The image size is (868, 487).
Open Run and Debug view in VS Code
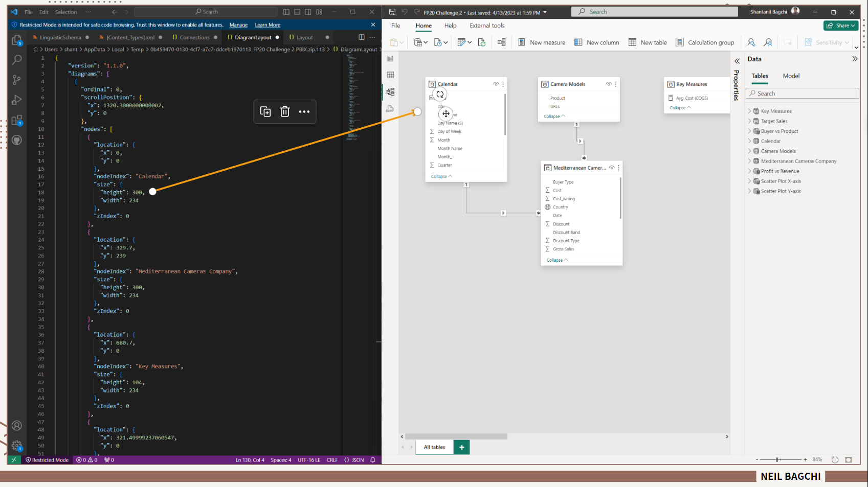tap(16, 100)
